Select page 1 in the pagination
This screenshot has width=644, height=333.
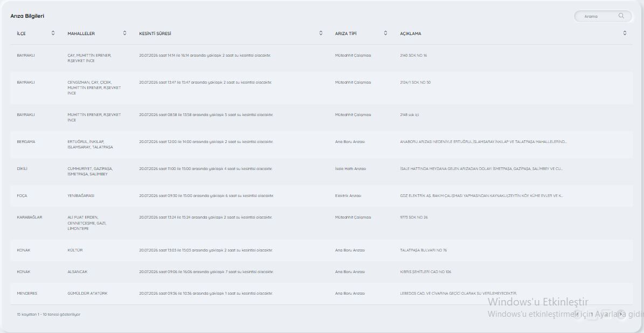592,314
